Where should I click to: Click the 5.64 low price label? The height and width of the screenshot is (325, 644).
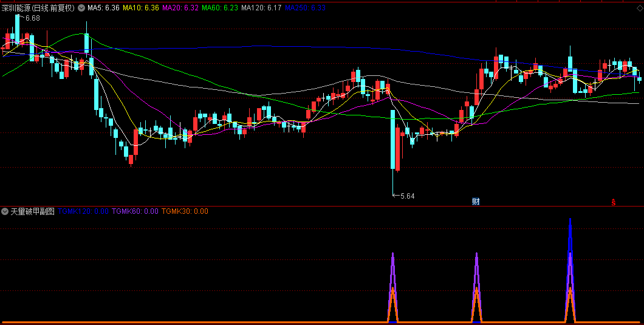coord(407,196)
